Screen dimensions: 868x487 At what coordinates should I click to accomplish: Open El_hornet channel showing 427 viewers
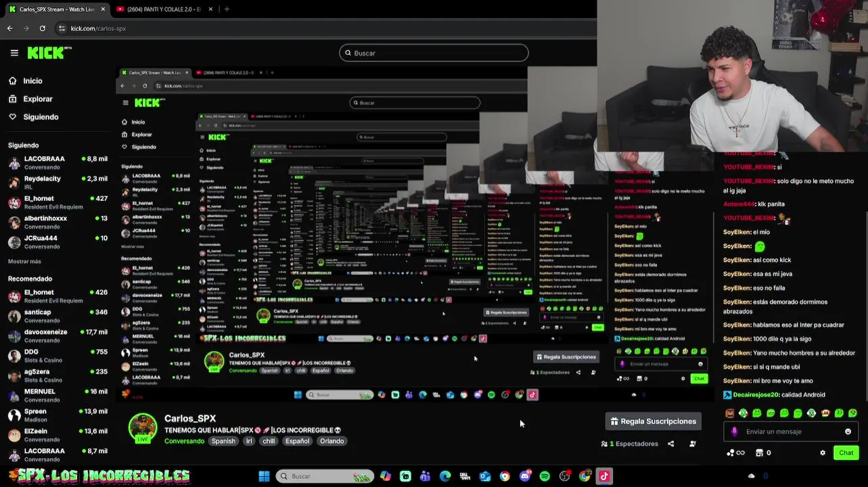pos(58,202)
